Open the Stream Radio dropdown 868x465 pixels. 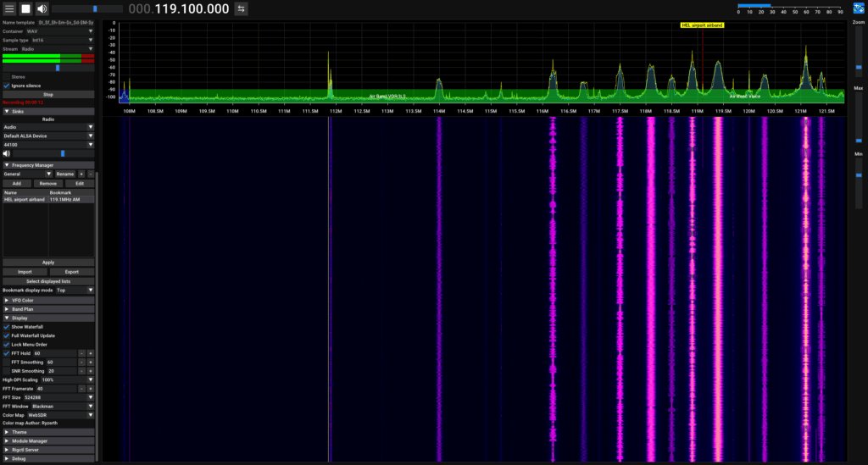pos(58,49)
